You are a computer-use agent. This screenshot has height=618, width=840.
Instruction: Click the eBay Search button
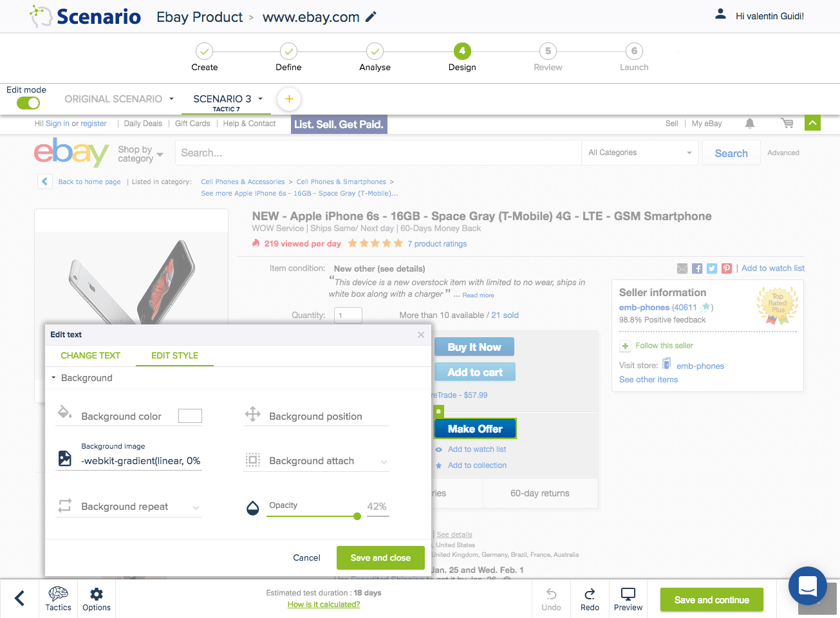[731, 153]
